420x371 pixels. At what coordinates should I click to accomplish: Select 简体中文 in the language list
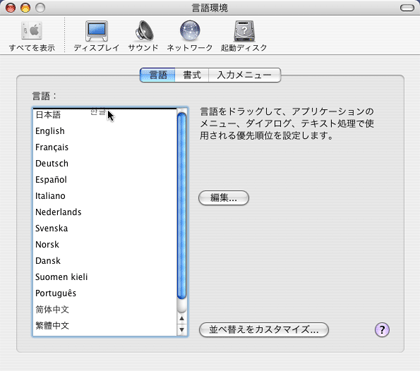coord(105,310)
